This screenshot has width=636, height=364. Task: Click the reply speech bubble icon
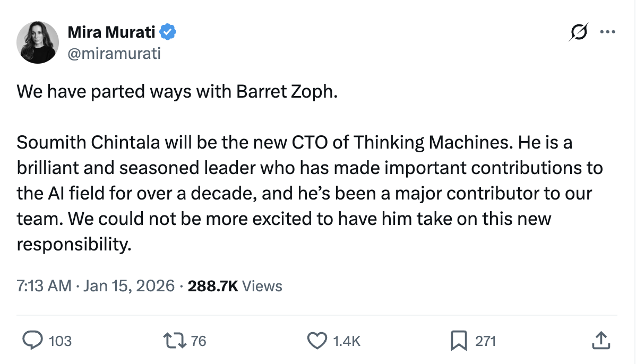(33, 341)
